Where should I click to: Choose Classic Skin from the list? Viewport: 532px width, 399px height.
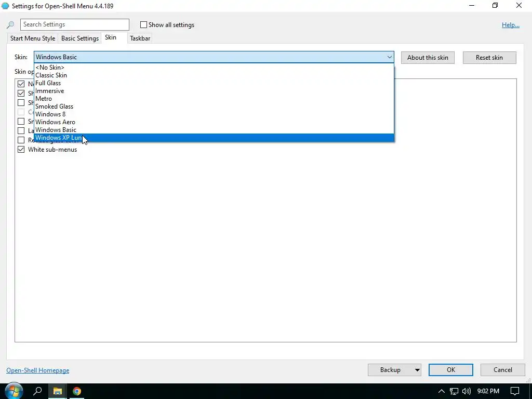tap(214, 75)
